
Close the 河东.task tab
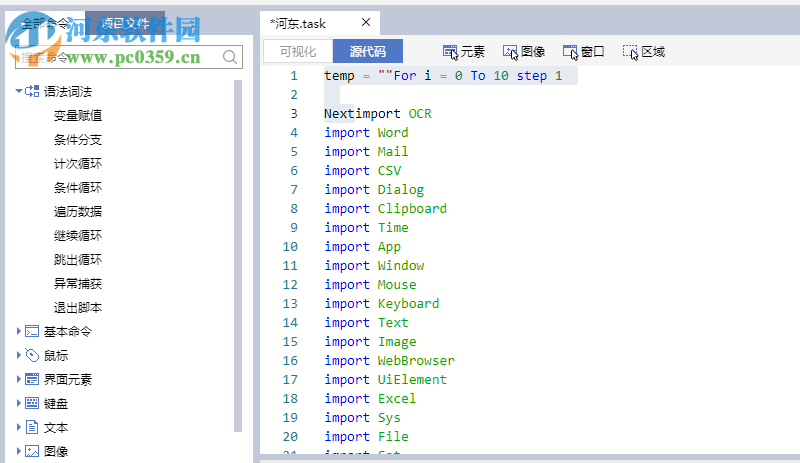366,22
